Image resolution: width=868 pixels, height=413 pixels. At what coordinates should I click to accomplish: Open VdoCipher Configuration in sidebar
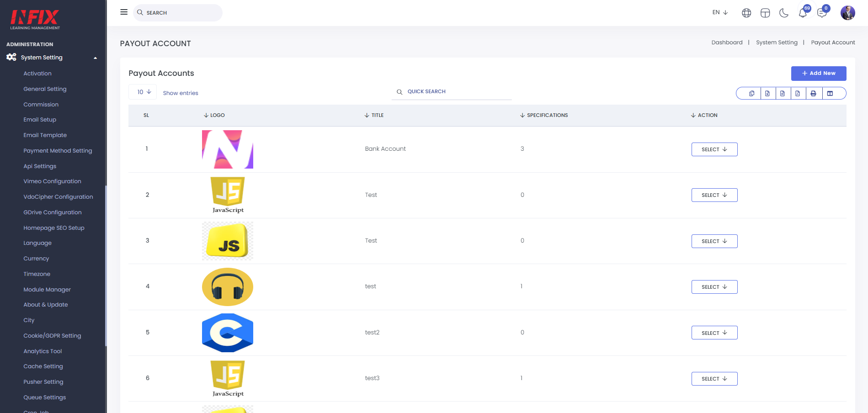click(58, 197)
